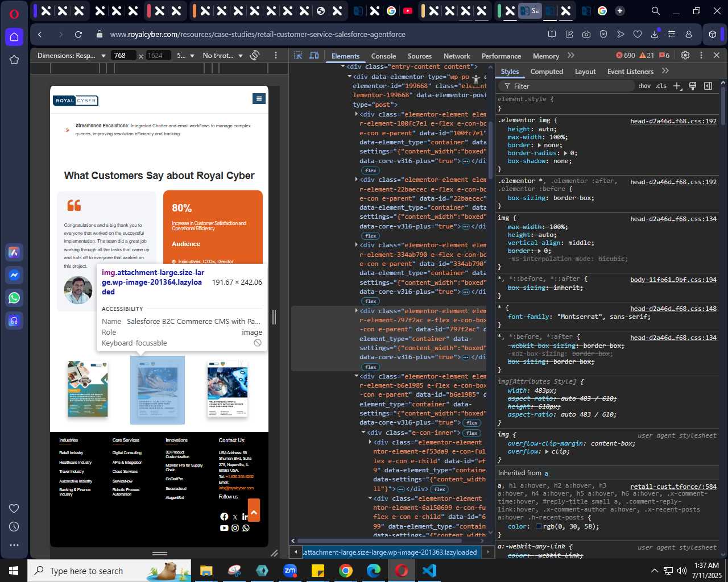
Task: Toggle the device toolbar emulation
Action: tap(314, 56)
